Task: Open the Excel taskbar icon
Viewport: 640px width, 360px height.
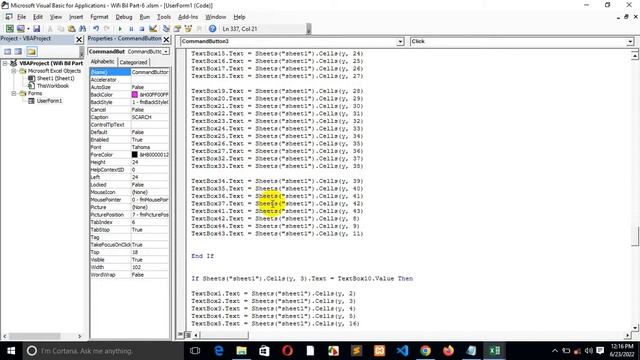Action: click(495, 351)
